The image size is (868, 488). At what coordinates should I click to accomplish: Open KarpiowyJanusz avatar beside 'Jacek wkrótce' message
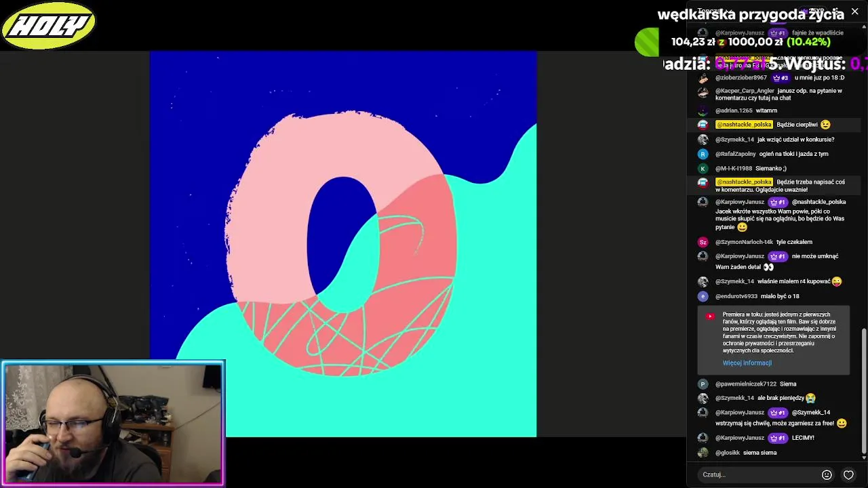pos(703,202)
